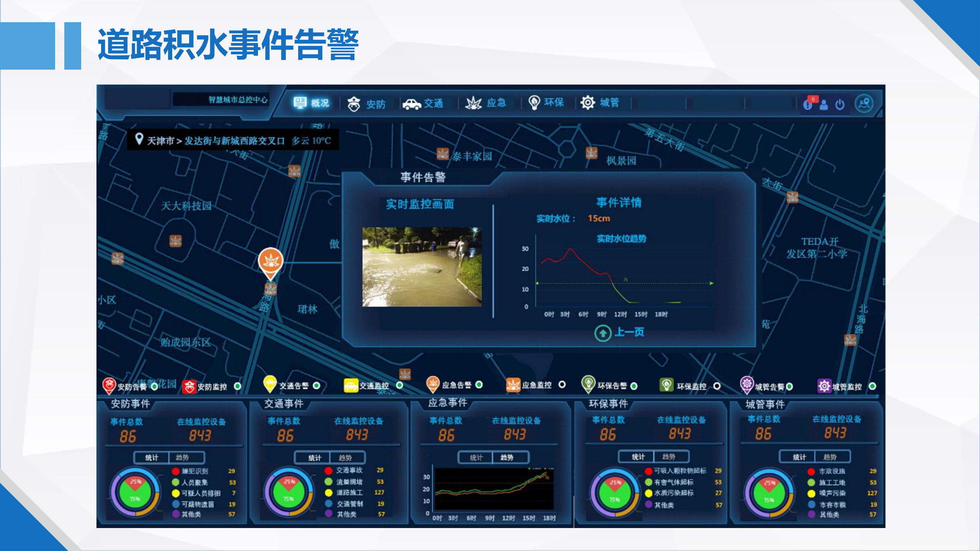The width and height of the screenshot is (980, 551).
Task: Toggle the 交通告警 layer dot
Action: (x=317, y=386)
